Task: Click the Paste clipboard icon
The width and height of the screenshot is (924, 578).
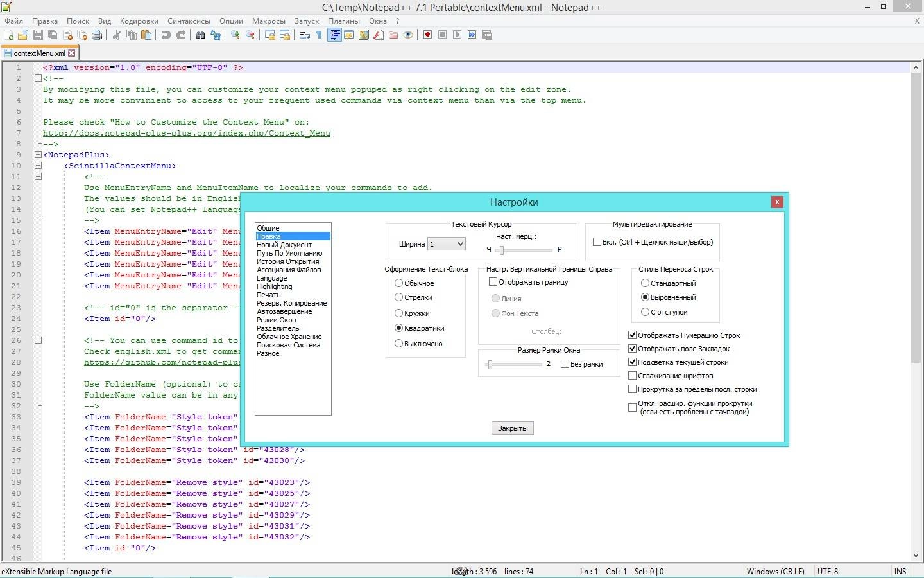Action: point(146,35)
